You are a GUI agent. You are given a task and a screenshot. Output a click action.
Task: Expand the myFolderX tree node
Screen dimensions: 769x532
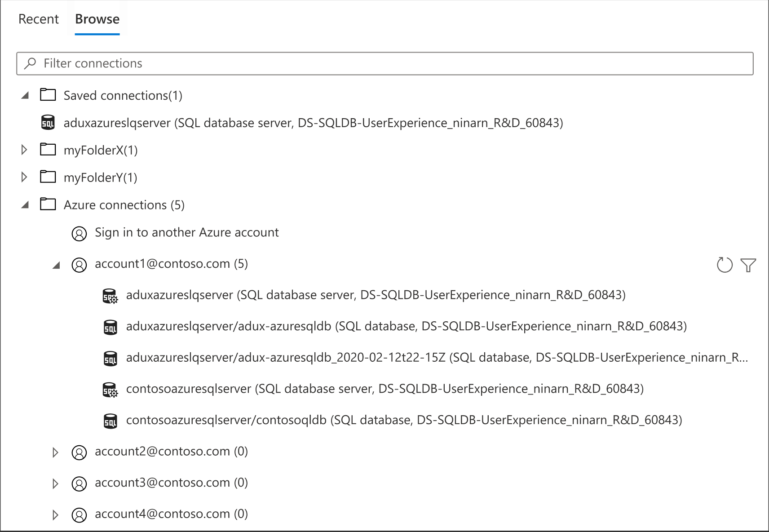point(24,150)
